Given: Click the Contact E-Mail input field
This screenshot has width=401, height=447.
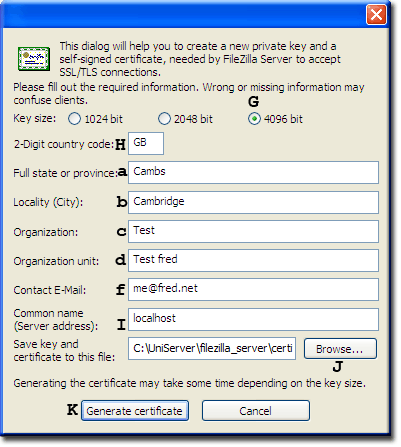Looking at the screenshot, I should click(253, 289).
